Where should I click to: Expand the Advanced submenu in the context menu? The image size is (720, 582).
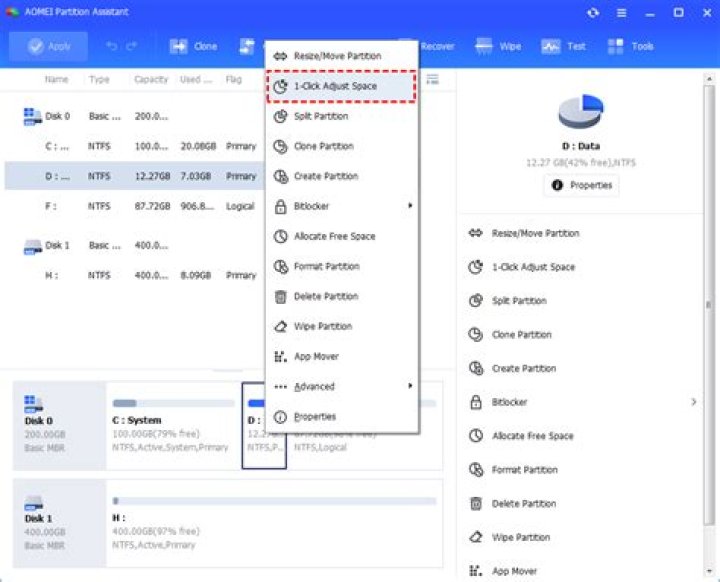[410, 386]
